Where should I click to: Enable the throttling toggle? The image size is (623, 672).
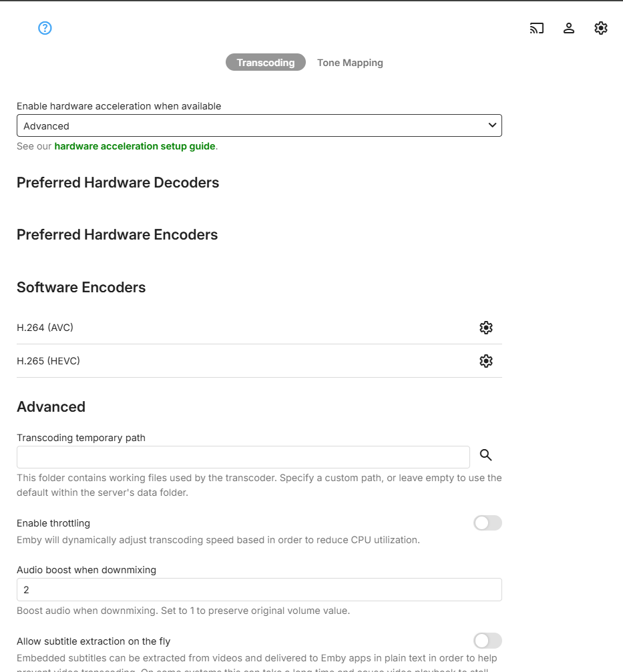(487, 523)
